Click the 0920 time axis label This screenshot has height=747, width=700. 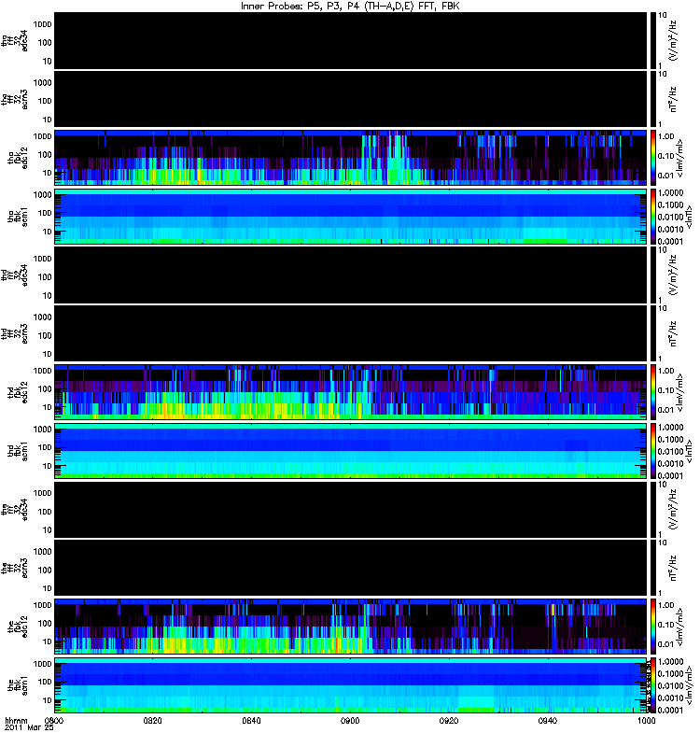point(449,720)
